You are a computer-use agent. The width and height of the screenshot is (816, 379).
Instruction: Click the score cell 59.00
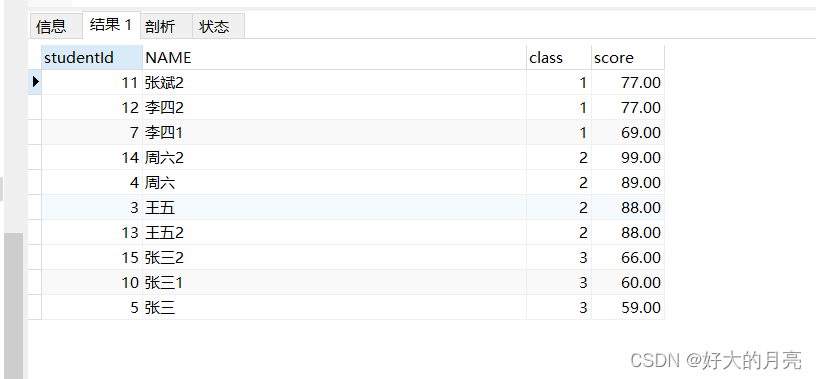pos(628,307)
